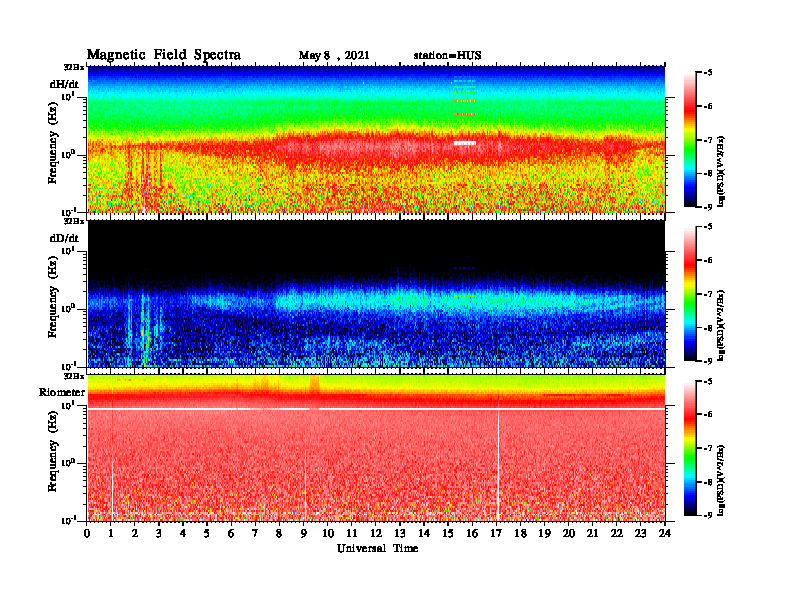
Task: Click hour tick label "20" on time axis
Action: point(568,534)
